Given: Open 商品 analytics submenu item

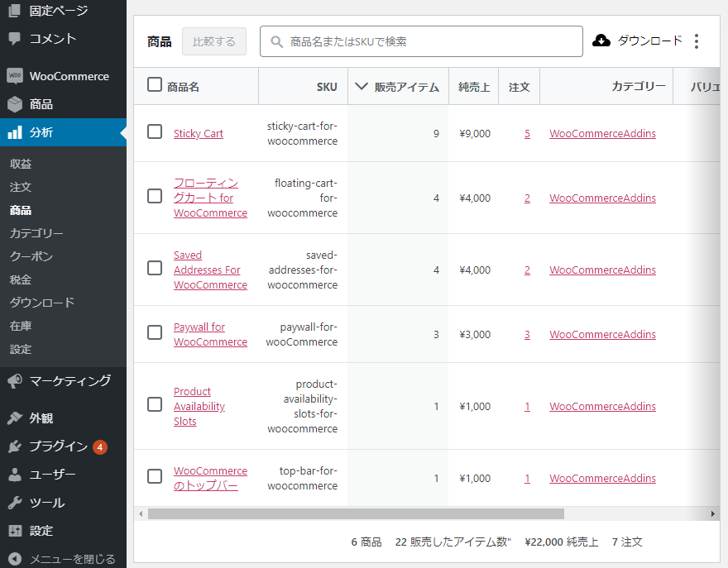Looking at the screenshot, I should (x=21, y=210).
